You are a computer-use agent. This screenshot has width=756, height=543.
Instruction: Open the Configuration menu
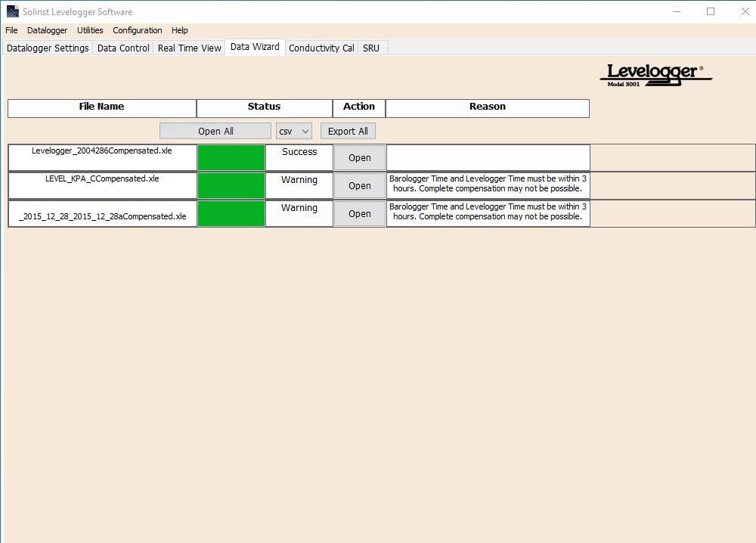pyautogui.click(x=137, y=30)
